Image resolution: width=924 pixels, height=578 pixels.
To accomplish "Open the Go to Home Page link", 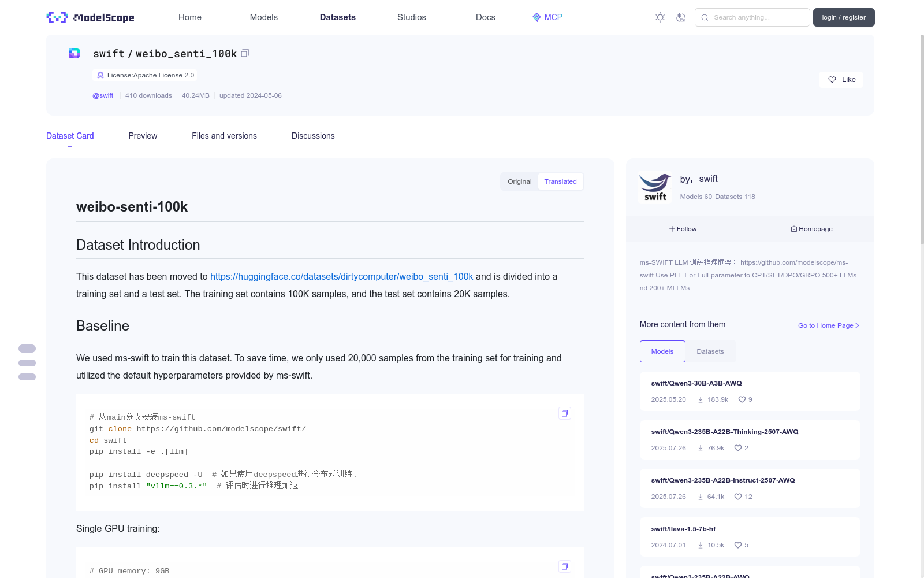I will (x=828, y=325).
